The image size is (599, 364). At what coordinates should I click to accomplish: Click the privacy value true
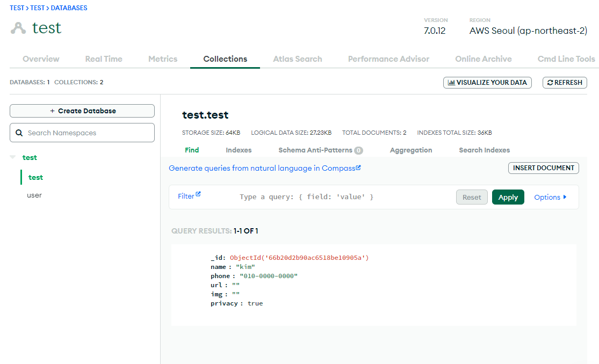point(255,304)
